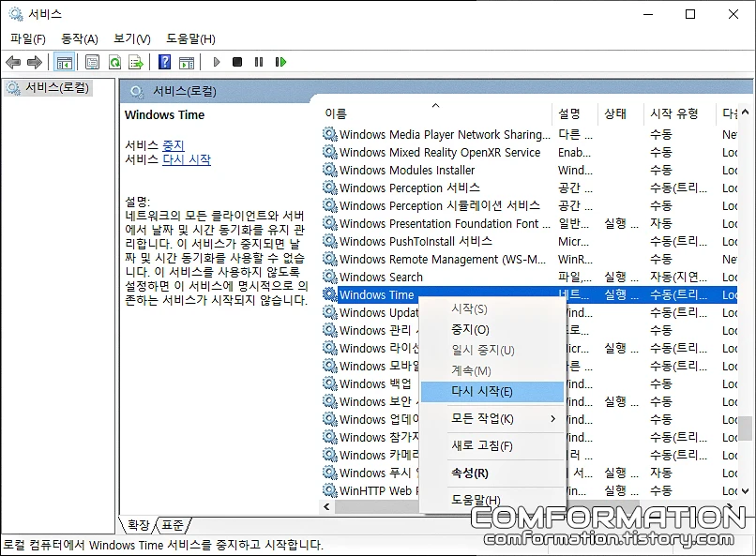The width and height of the screenshot is (756, 556).
Task: Select Windows Mixed Reality OpenXR Service row
Action: (x=529, y=152)
